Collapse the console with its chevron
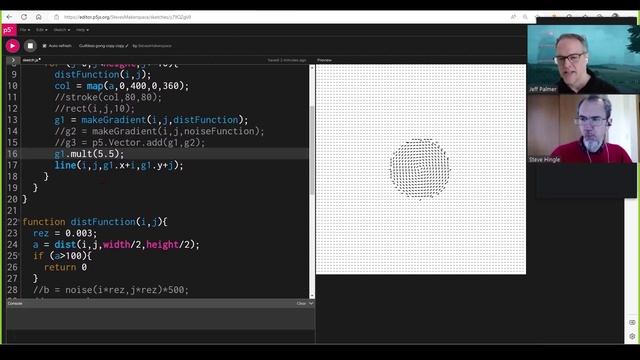The image size is (640, 360). (311, 303)
